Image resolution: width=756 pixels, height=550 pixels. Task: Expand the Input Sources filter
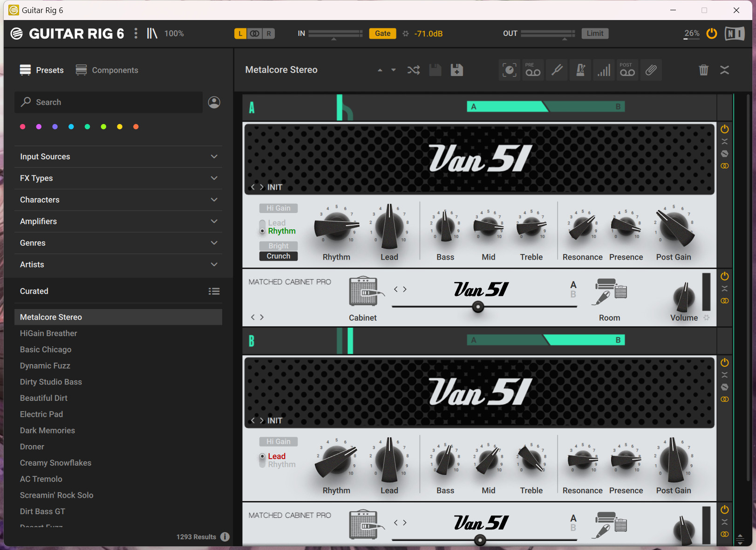coord(118,157)
